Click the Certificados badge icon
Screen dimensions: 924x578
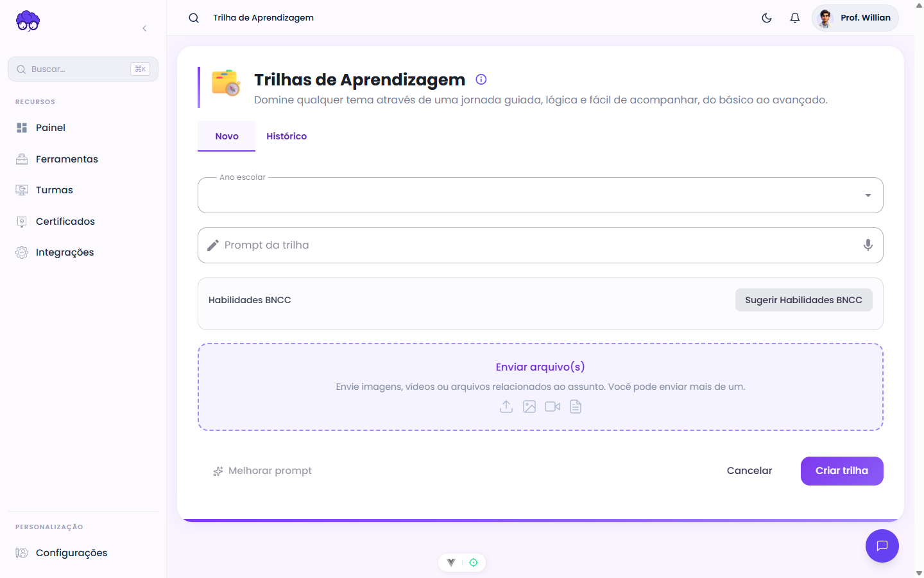pyautogui.click(x=22, y=222)
